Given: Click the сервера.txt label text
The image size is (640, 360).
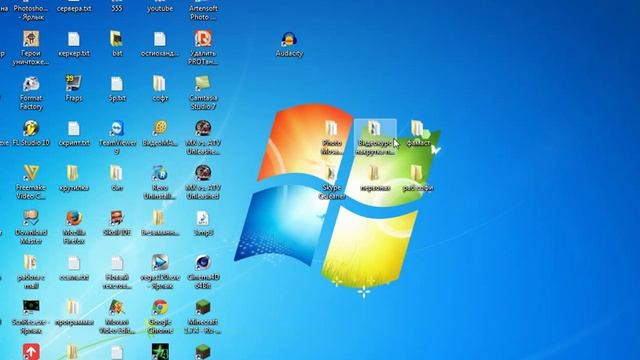Looking at the screenshot, I should coord(74,8).
